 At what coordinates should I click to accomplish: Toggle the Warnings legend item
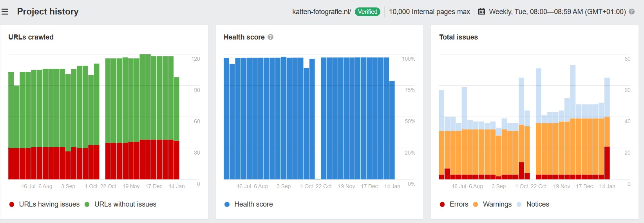[x=492, y=204]
